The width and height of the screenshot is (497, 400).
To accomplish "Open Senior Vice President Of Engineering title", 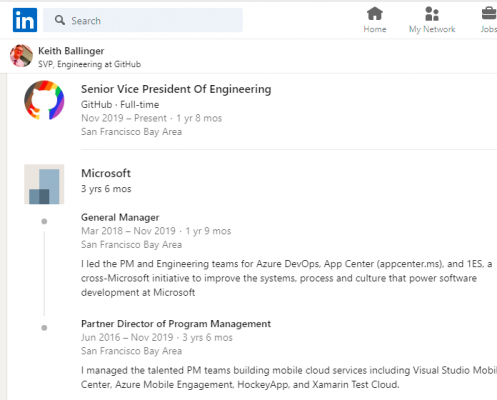I will [176, 89].
